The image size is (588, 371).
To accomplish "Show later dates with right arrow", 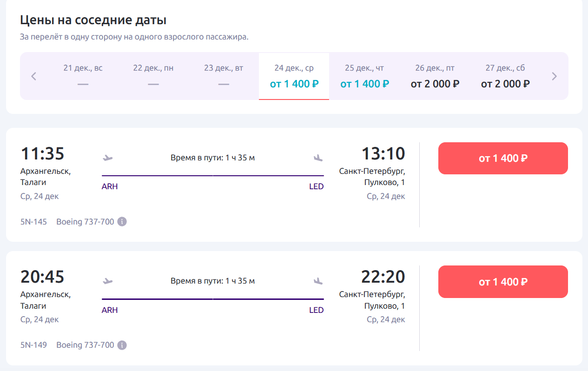I will (x=554, y=76).
